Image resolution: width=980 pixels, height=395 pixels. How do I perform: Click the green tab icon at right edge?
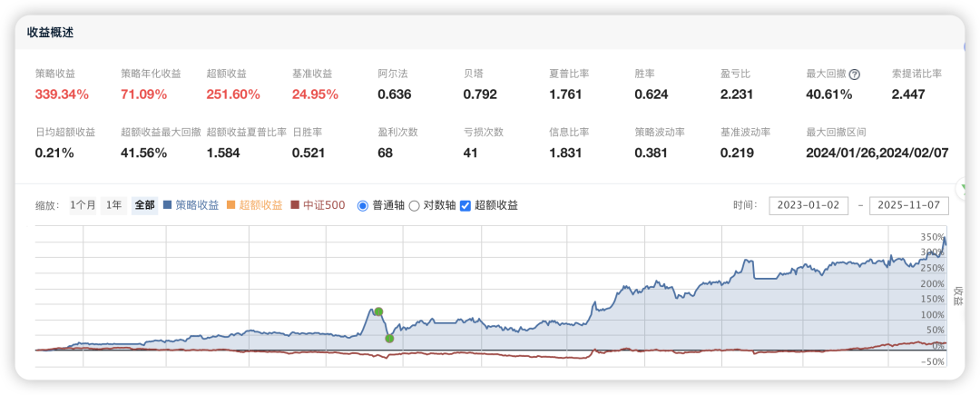click(961, 187)
